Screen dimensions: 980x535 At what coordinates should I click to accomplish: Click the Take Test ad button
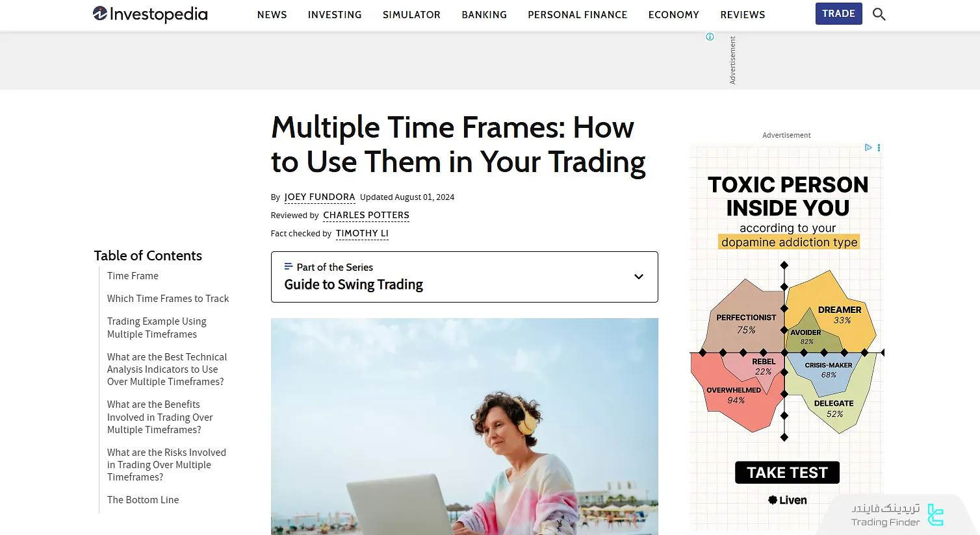(x=787, y=473)
